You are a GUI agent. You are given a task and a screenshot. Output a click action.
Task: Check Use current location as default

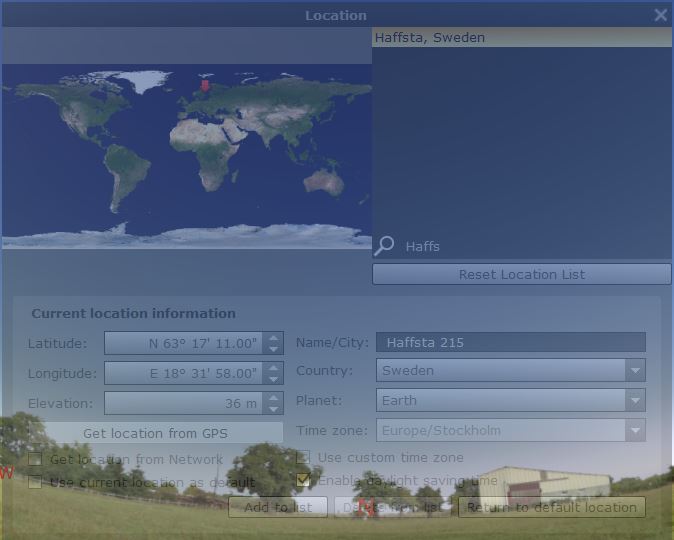(x=35, y=482)
